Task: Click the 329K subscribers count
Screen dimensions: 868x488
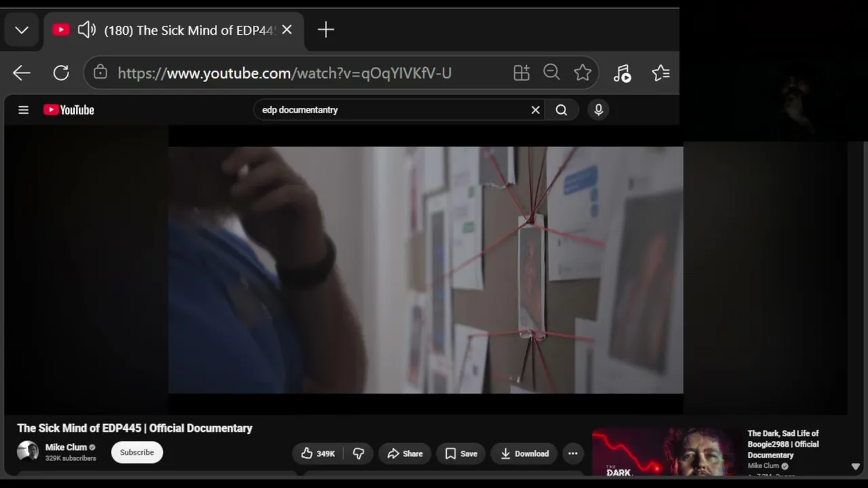Action: (71, 458)
